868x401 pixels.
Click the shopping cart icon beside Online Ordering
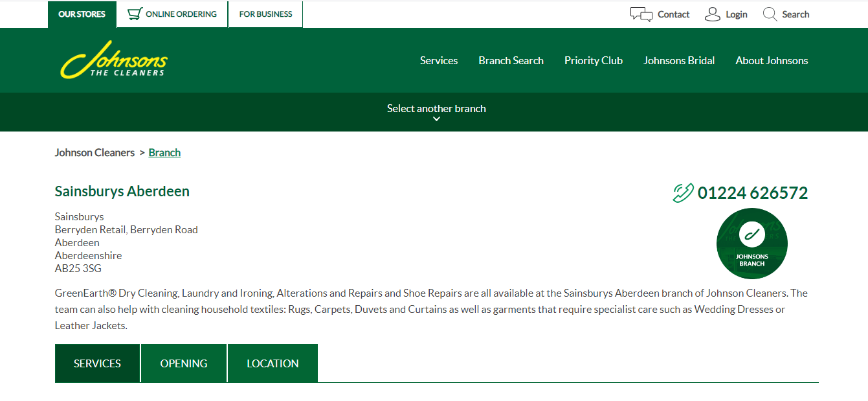coord(135,14)
